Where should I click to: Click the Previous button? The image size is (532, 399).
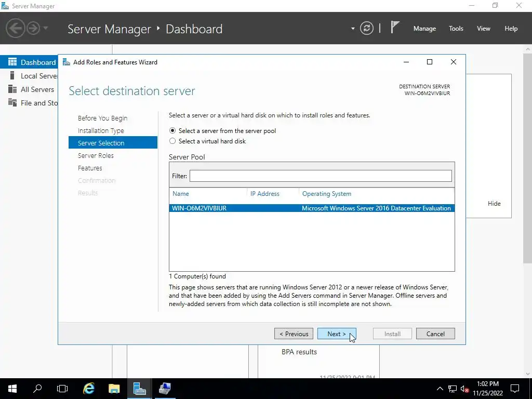294,334
